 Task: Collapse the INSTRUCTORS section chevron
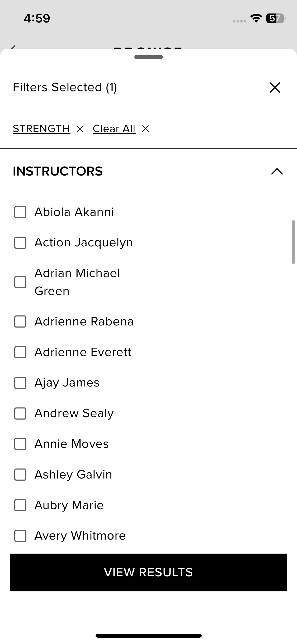(x=277, y=171)
